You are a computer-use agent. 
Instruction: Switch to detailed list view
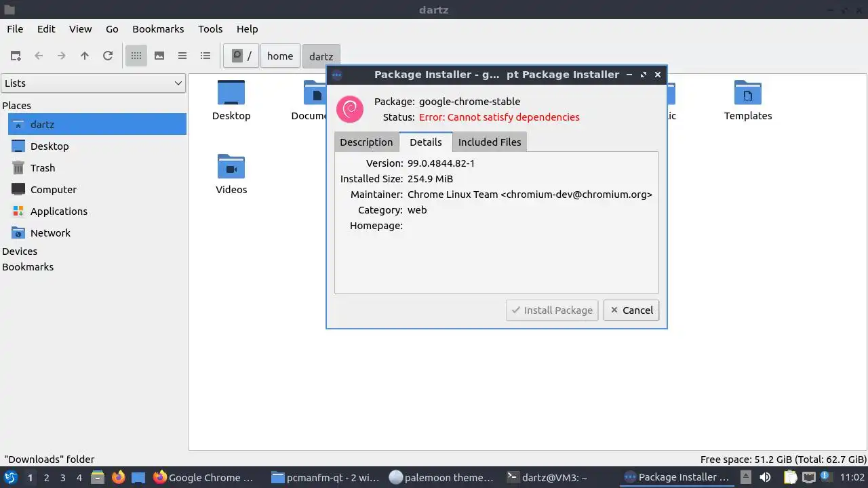pyautogui.click(x=205, y=56)
